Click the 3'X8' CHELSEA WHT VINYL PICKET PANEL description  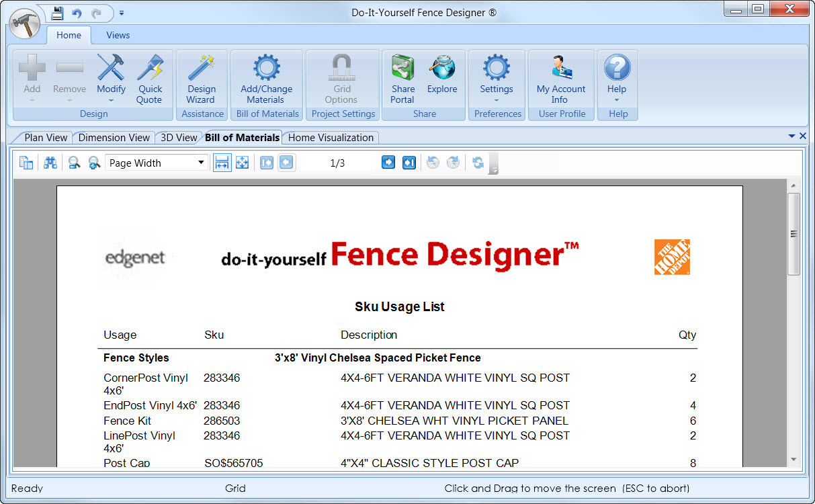[454, 421]
